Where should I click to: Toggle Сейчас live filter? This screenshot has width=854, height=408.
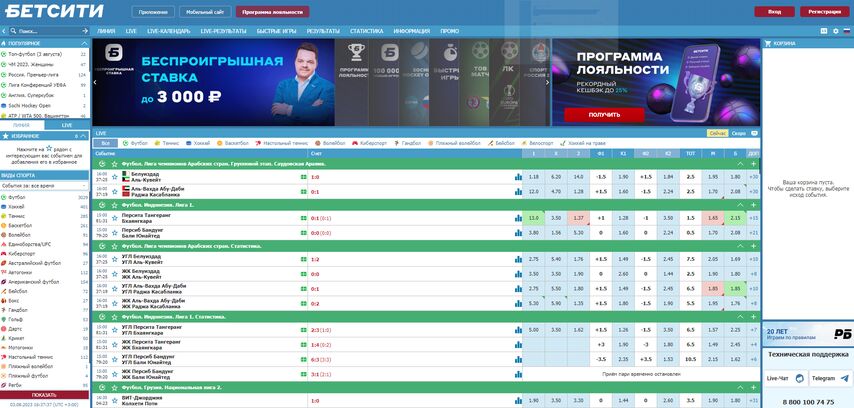coord(717,133)
